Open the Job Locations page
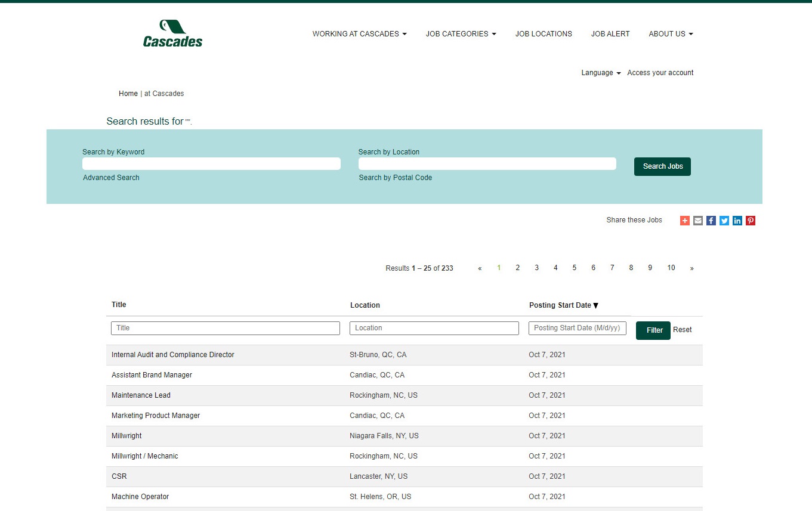Viewport: 812px width, 511px height. [x=544, y=34]
